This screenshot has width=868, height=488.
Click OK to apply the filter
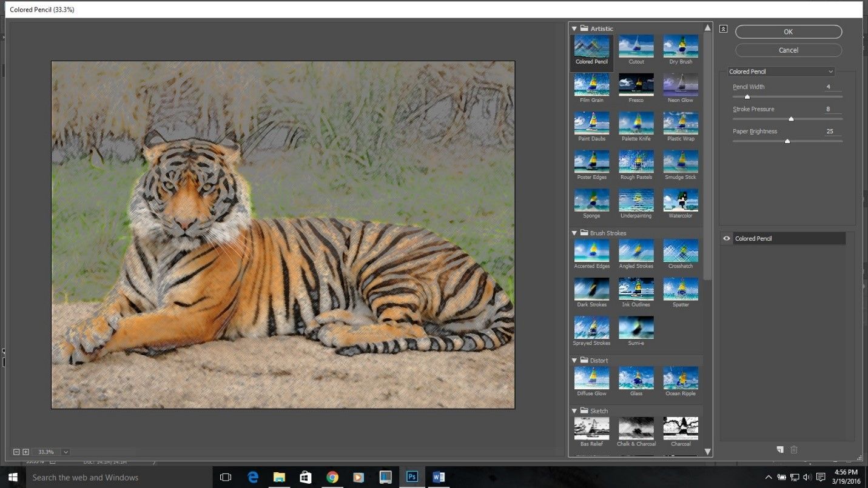point(787,32)
